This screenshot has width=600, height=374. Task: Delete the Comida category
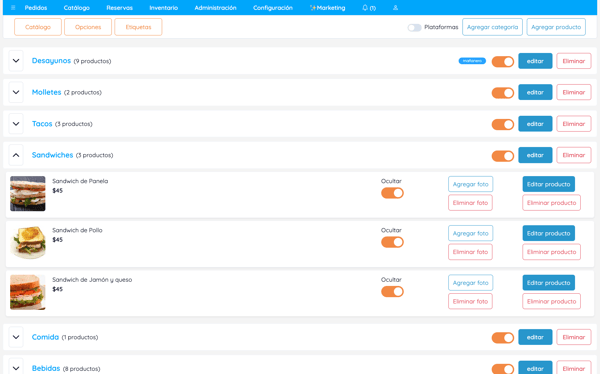[x=574, y=337]
